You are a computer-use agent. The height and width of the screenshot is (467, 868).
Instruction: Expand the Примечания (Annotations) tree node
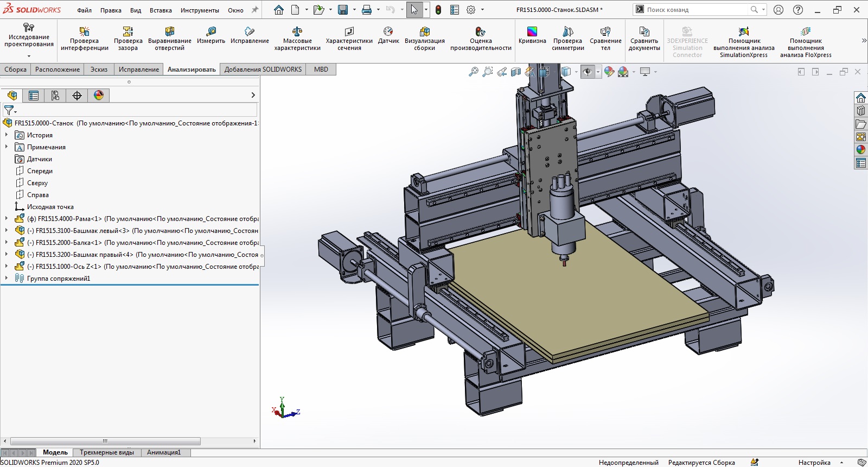tap(7, 147)
